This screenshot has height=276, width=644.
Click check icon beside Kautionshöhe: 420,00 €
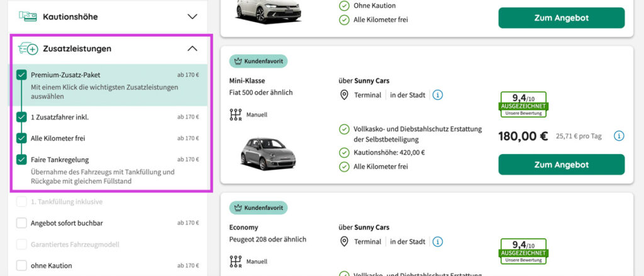[344, 153]
